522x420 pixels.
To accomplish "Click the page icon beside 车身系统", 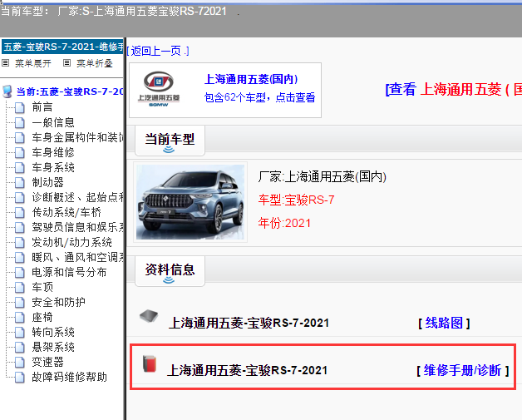I will coord(20,167).
